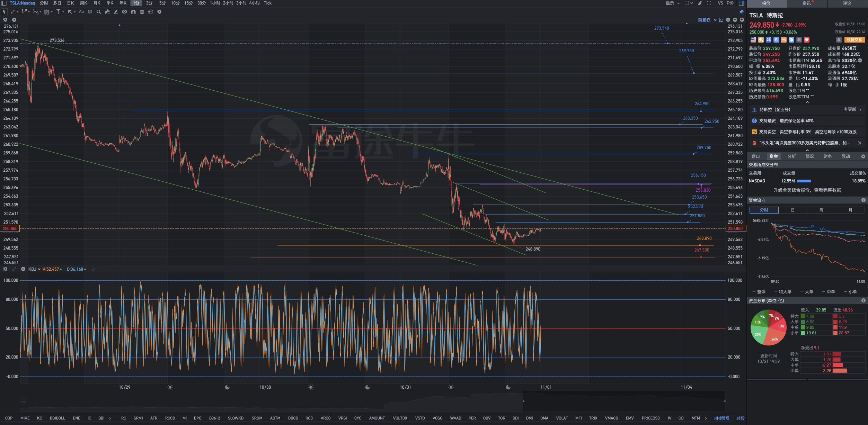Select 日 period in 资金流向
Image resolution: width=868 pixels, height=425 pixels.
pyautogui.click(x=792, y=210)
